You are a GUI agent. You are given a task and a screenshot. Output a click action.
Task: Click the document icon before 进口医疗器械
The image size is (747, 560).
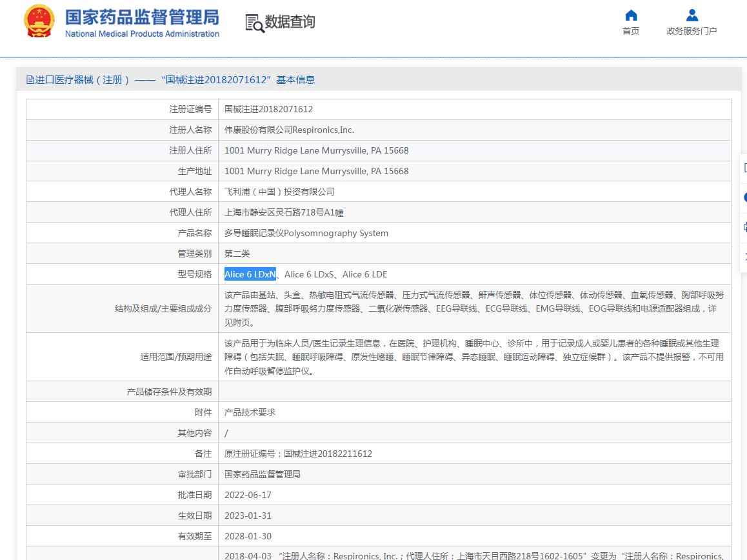coord(30,79)
